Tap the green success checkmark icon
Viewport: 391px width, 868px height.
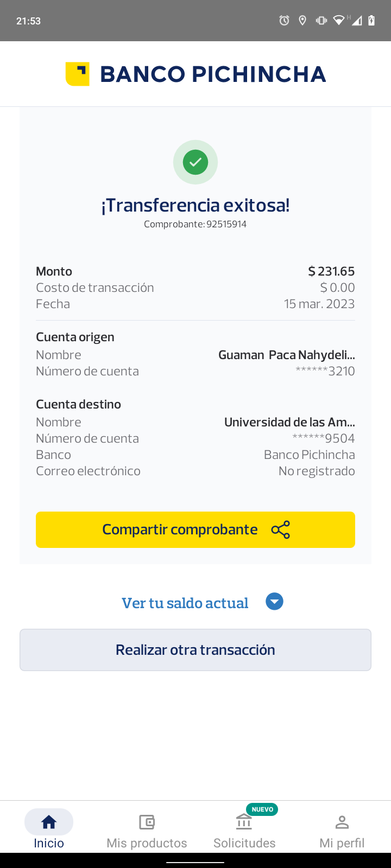(195, 162)
